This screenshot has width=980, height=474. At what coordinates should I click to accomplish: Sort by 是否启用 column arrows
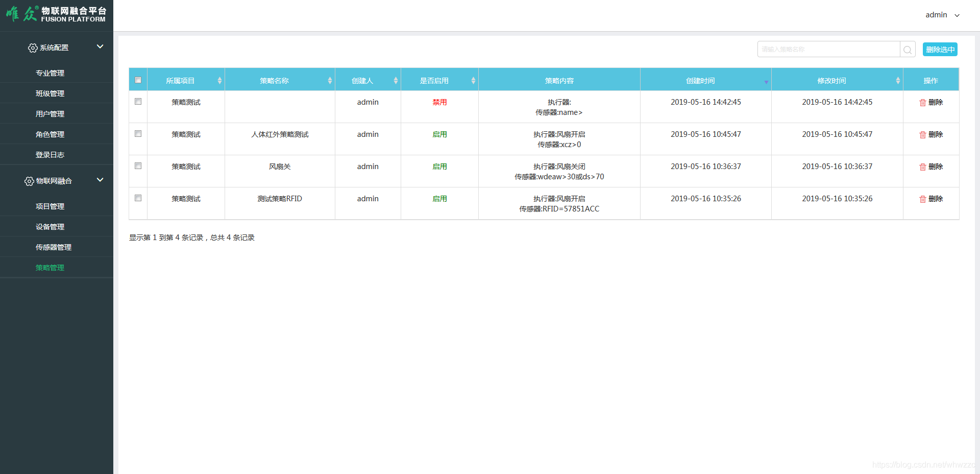[x=473, y=81]
